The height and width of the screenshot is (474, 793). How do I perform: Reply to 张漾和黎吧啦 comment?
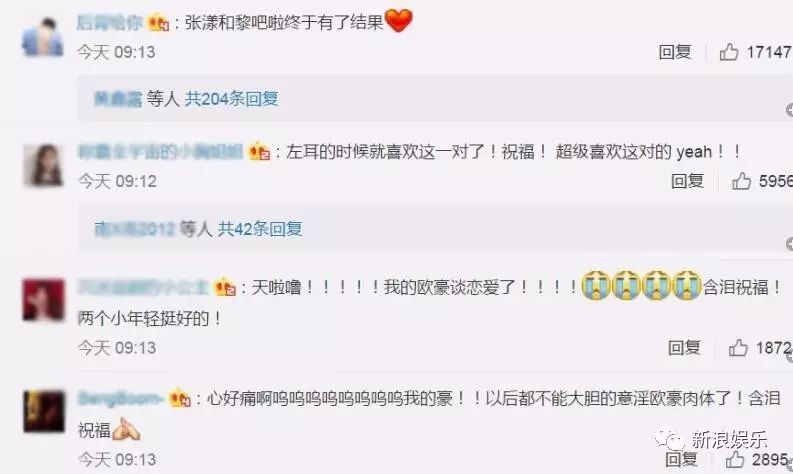click(675, 52)
